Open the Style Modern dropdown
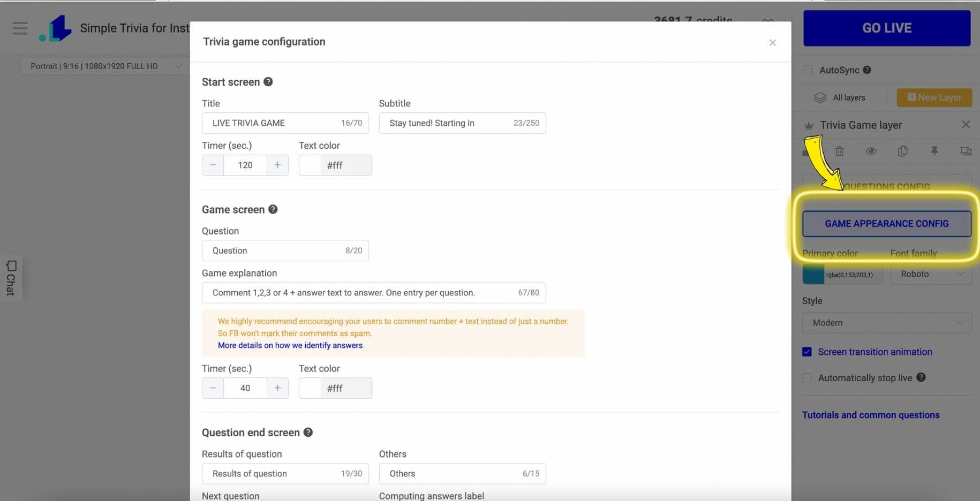This screenshot has width=980, height=501. 887,323
